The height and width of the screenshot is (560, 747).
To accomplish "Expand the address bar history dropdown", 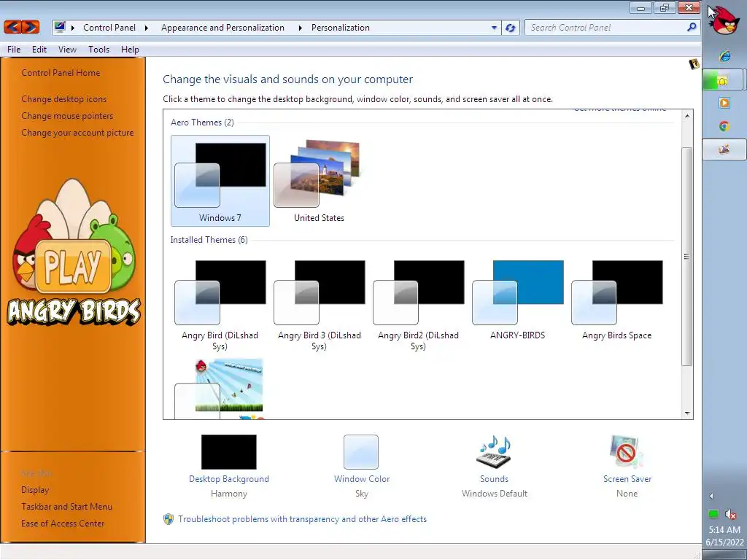I will (494, 28).
